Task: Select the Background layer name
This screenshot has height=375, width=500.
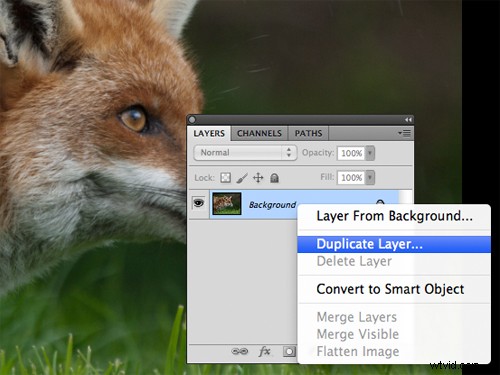Action: click(272, 205)
